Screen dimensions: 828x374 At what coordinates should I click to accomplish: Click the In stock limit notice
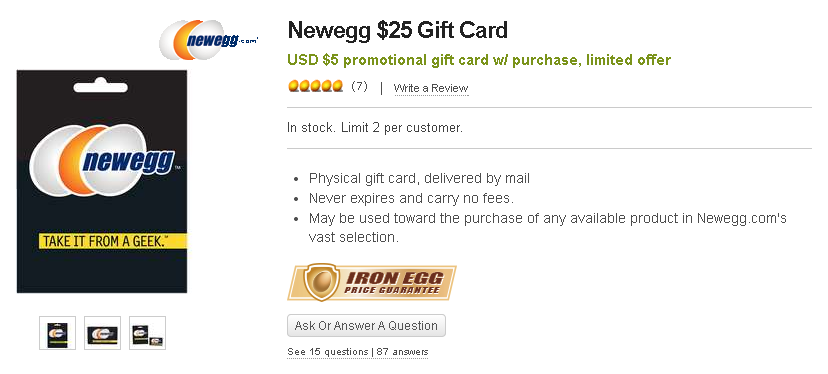tap(375, 128)
